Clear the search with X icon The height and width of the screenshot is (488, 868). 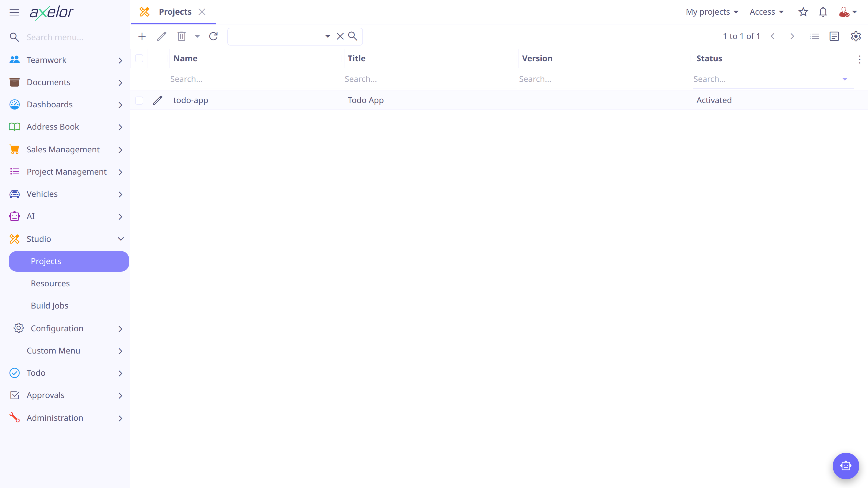[340, 36]
